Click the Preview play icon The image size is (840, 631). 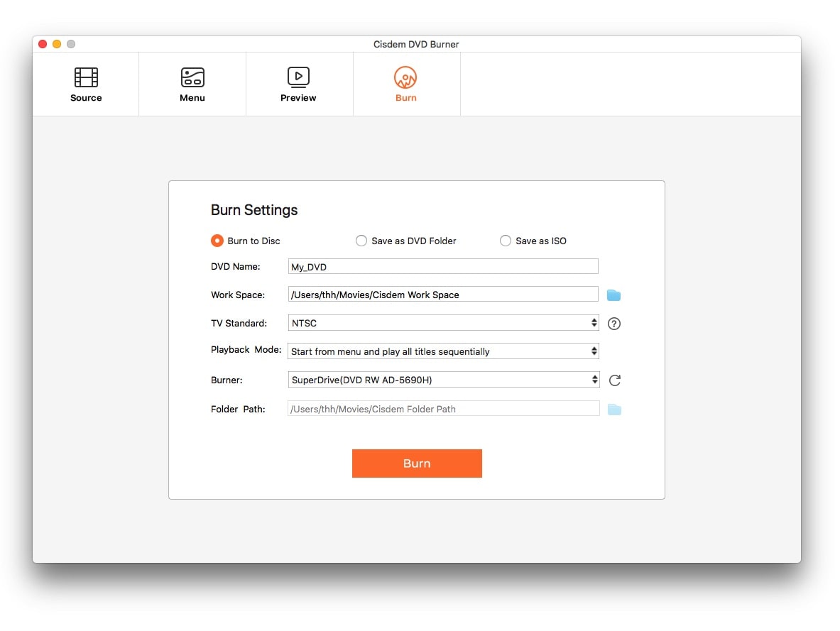pos(298,77)
